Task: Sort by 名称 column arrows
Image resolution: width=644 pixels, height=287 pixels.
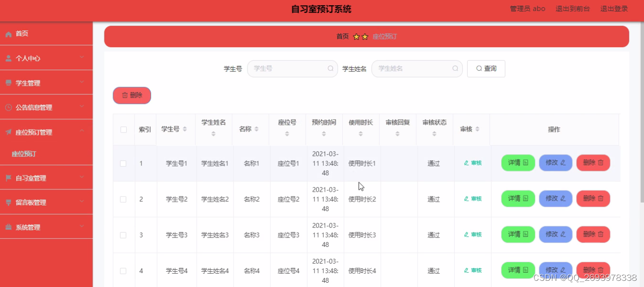Action: click(x=256, y=129)
